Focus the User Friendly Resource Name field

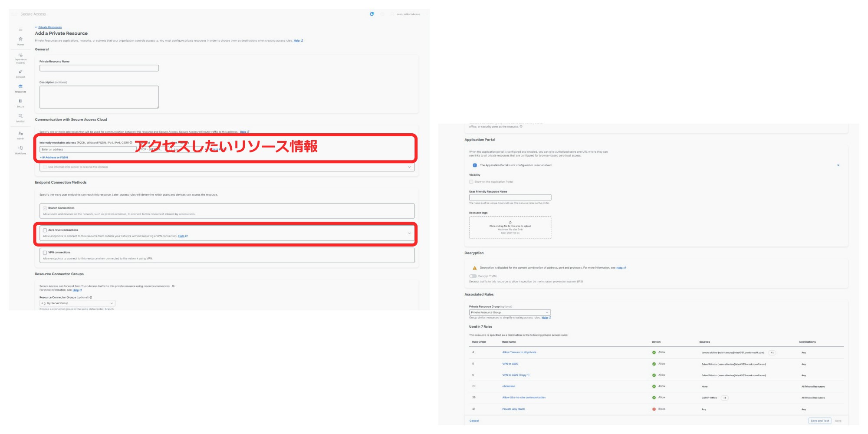coord(510,197)
